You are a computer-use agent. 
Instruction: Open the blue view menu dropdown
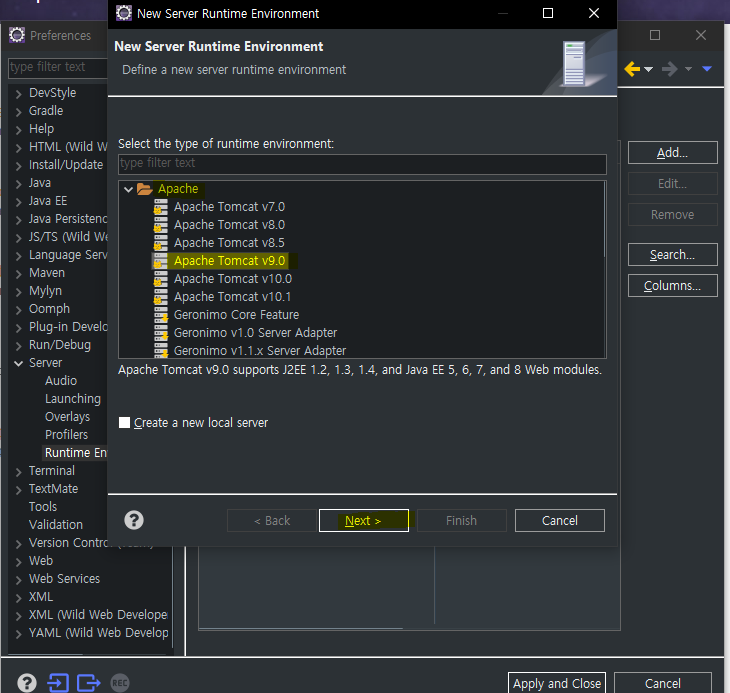(707, 69)
